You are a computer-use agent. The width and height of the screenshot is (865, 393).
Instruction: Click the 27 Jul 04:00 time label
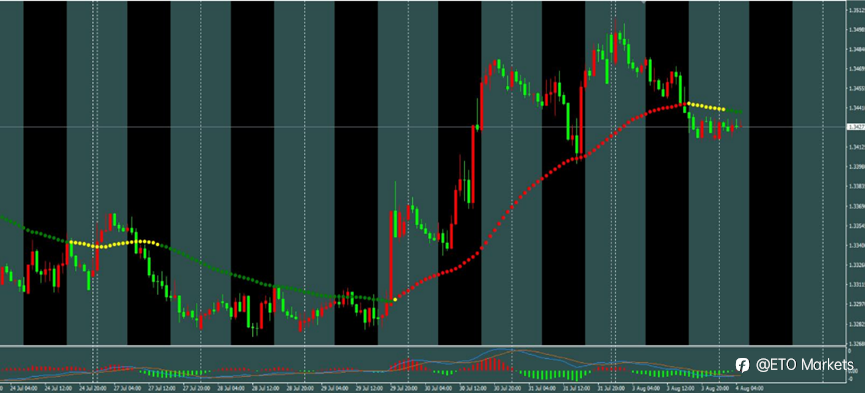[127, 389]
